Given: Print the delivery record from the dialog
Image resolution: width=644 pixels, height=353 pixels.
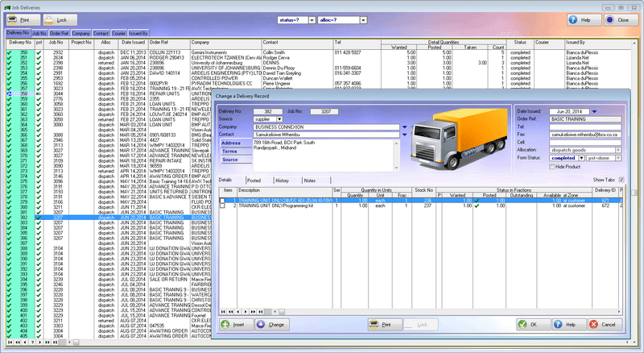Looking at the screenshot, I should (x=383, y=324).
